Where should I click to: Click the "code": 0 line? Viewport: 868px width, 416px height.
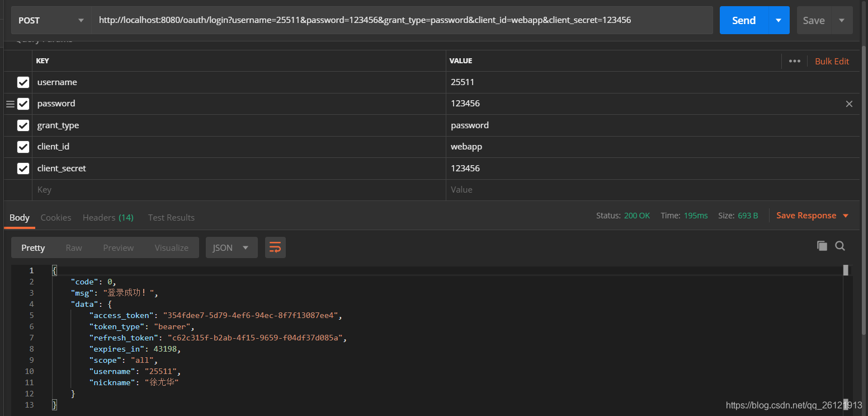tap(93, 282)
